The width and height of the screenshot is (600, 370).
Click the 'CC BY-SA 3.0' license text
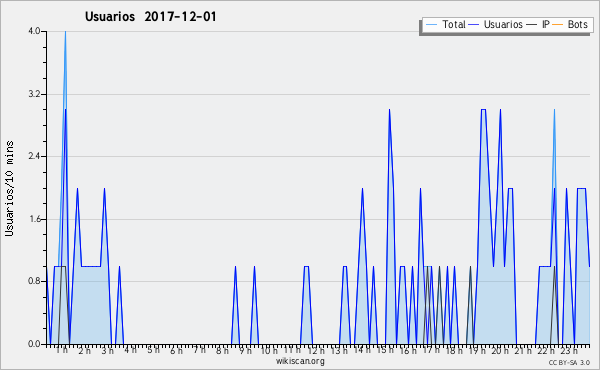click(569, 362)
